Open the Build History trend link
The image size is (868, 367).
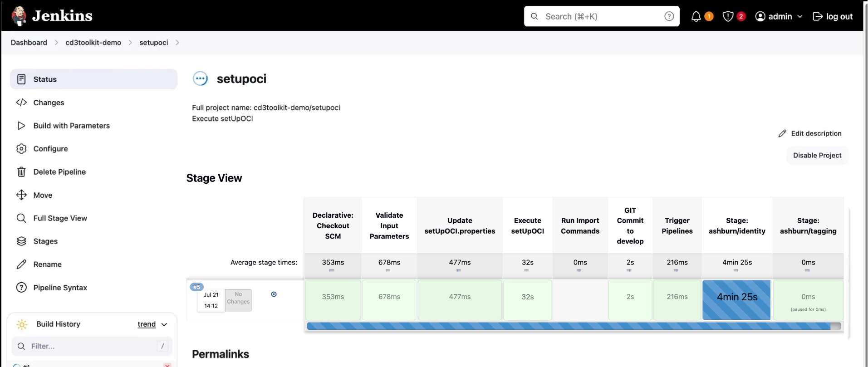click(x=147, y=324)
